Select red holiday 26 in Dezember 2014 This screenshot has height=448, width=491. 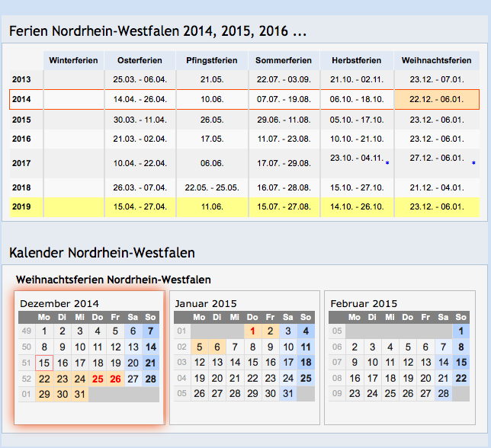point(115,379)
